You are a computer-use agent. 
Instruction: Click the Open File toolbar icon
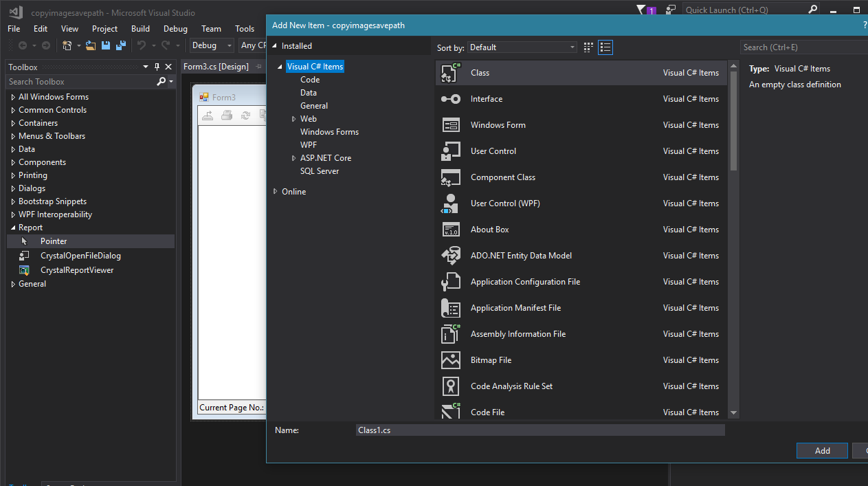click(x=90, y=45)
